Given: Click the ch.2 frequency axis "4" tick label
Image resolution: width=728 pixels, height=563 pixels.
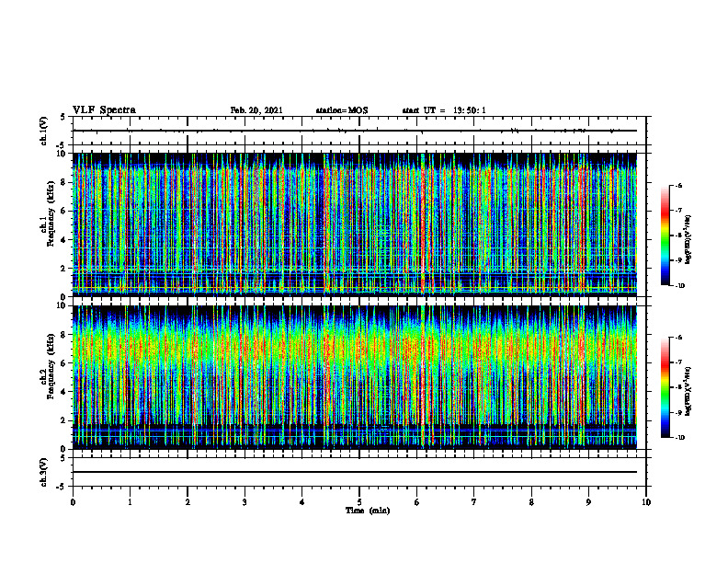Looking at the screenshot, I should pos(64,392).
